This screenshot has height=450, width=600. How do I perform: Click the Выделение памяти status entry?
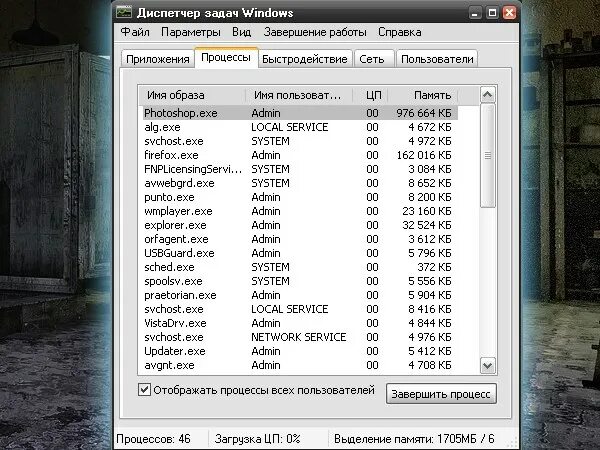pyautogui.click(x=414, y=439)
